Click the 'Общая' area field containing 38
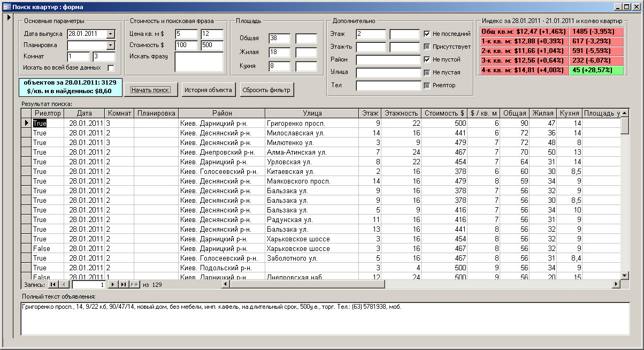The width and height of the screenshot is (644, 350). (280, 38)
